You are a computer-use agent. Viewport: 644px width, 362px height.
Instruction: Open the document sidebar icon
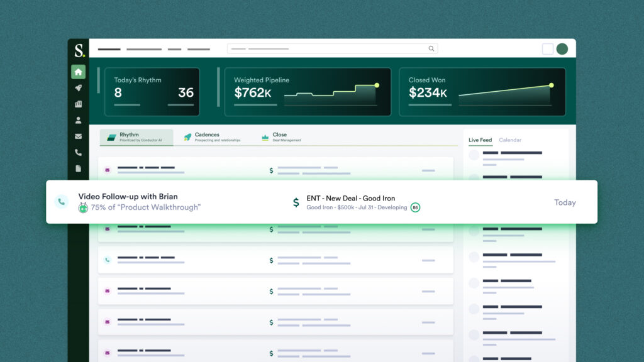click(x=78, y=168)
